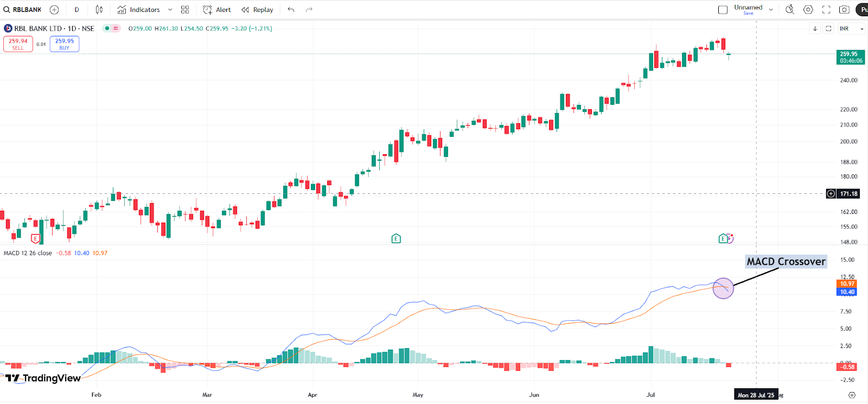Click the 171.18 crosshair price label
The image size is (868, 404).
click(x=848, y=193)
